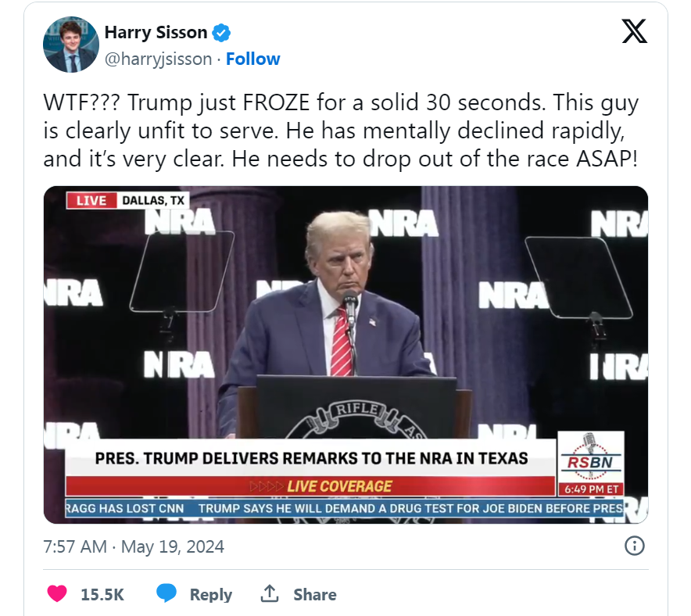
Task: Follow the harryjsisson account
Action: tap(252, 59)
